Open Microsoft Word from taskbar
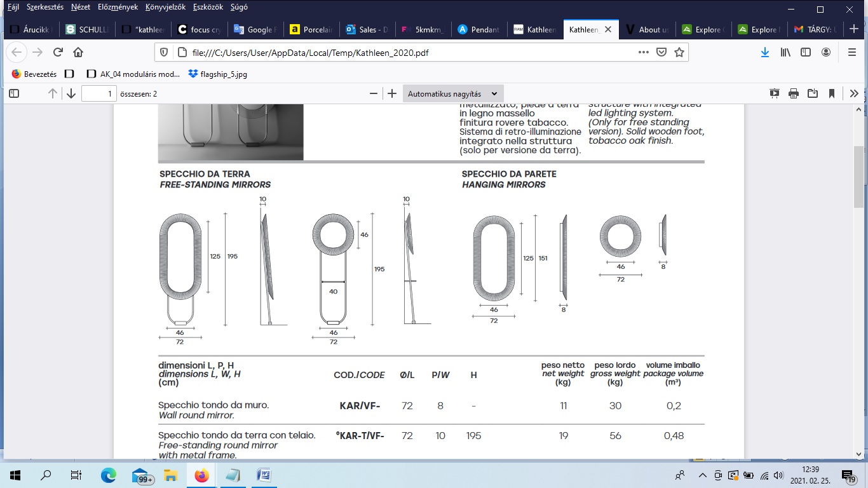The height and width of the screenshot is (488, 868). [264, 475]
